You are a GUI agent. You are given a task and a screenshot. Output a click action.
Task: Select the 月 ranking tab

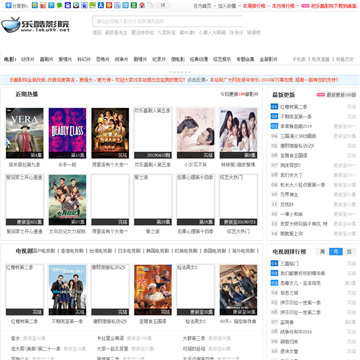(x=336, y=252)
